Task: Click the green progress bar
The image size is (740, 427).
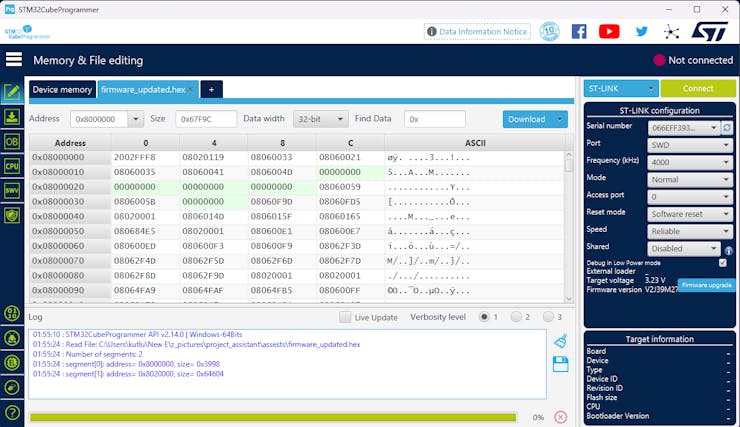Action: coord(273,417)
